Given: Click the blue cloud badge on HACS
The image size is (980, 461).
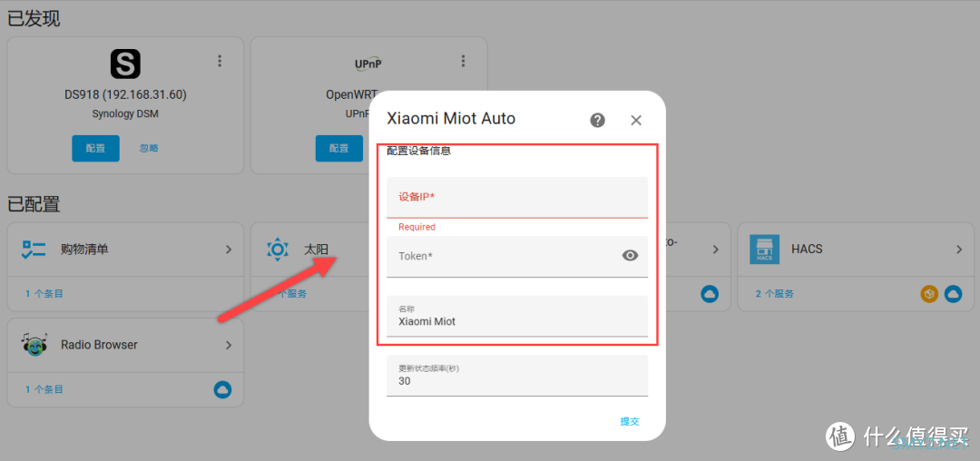Looking at the screenshot, I should coord(953,294).
